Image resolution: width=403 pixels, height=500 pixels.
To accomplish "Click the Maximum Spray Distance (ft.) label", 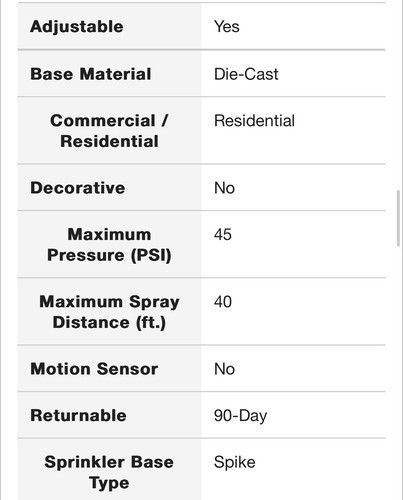I will click(x=109, y=312).
